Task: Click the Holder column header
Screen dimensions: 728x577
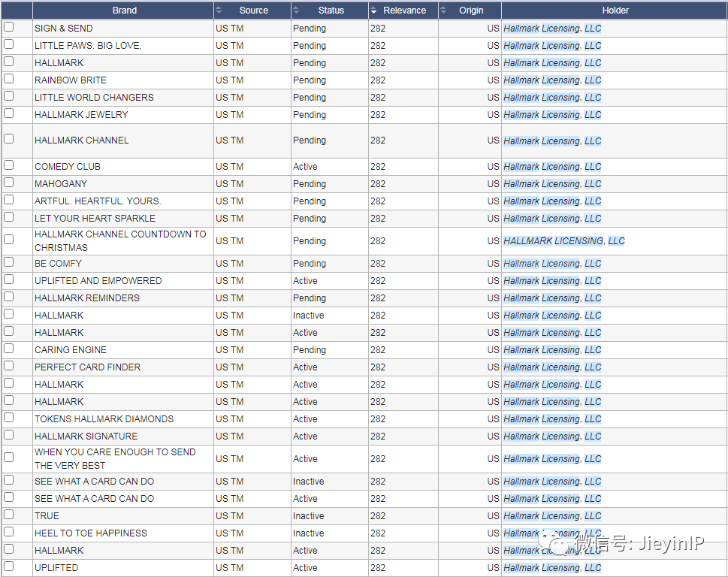Action: click(x=615, y=11)
